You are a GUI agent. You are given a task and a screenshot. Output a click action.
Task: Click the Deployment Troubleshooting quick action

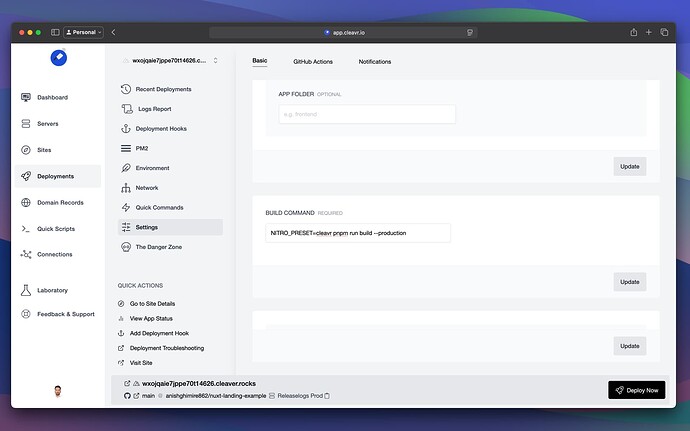[x=166, y=348]
